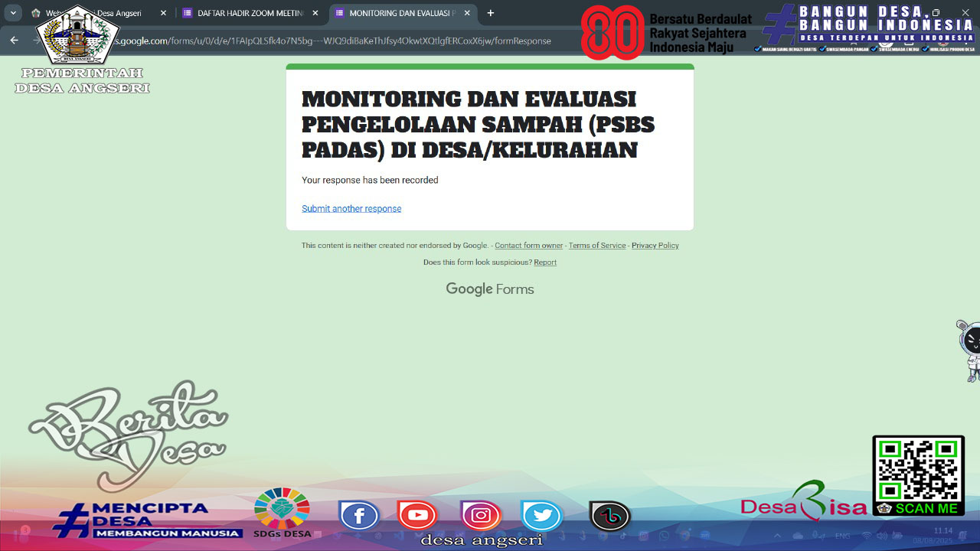
Task: Open the Terms of Service link
Action: click(597, 246)
